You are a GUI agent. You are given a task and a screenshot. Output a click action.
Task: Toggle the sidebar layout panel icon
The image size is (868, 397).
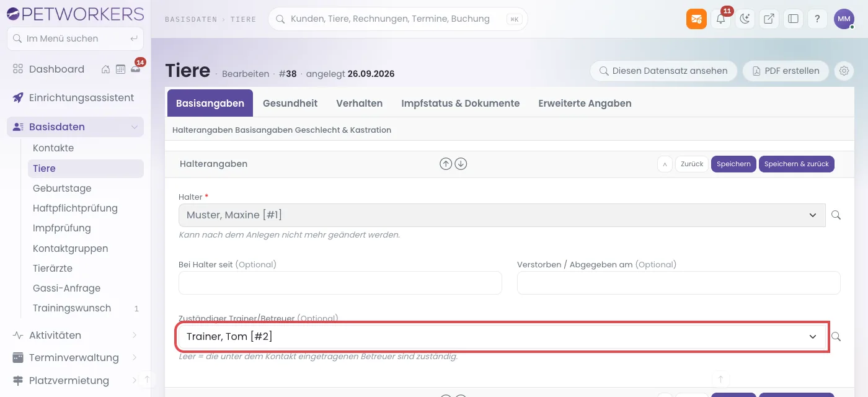point(793,19)
